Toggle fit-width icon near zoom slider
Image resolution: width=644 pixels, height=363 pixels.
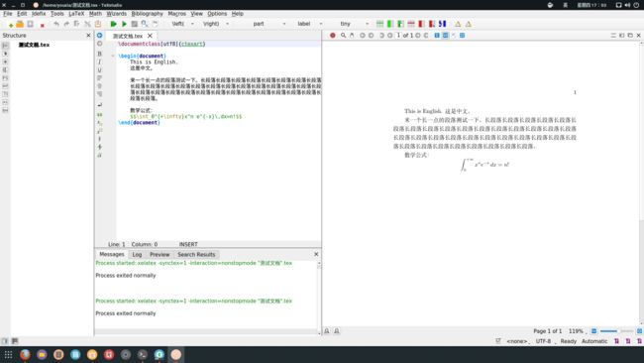(593, 331)
